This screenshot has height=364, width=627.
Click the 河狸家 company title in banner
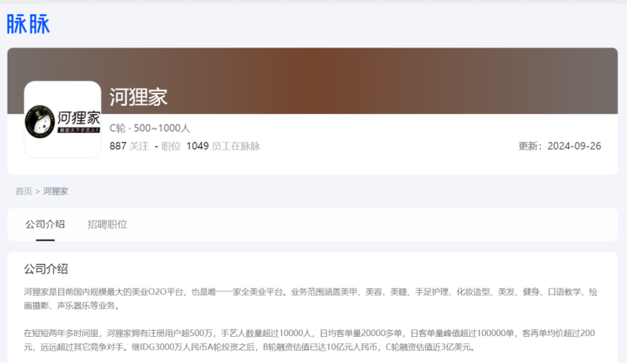pos(138,97)
